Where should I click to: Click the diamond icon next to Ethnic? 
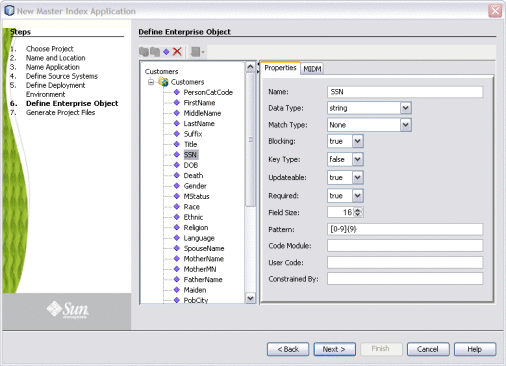pos(177,217)
